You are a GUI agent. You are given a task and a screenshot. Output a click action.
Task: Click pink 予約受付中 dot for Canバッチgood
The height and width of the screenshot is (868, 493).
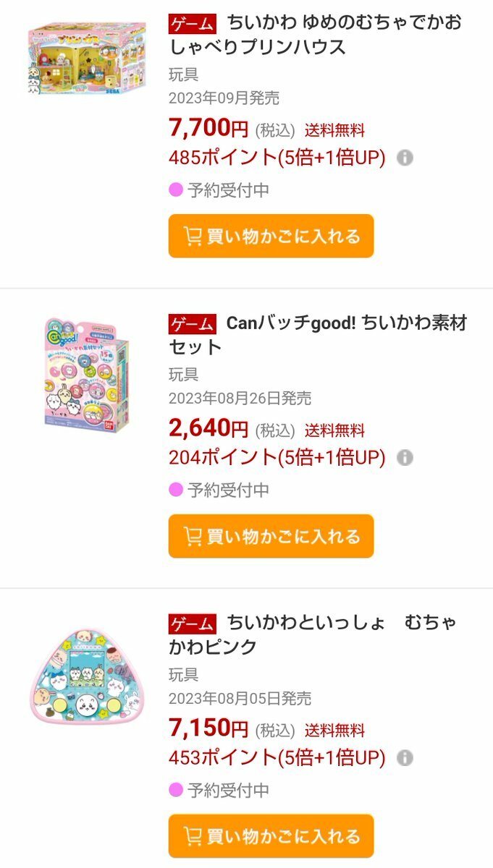point(176,490)
